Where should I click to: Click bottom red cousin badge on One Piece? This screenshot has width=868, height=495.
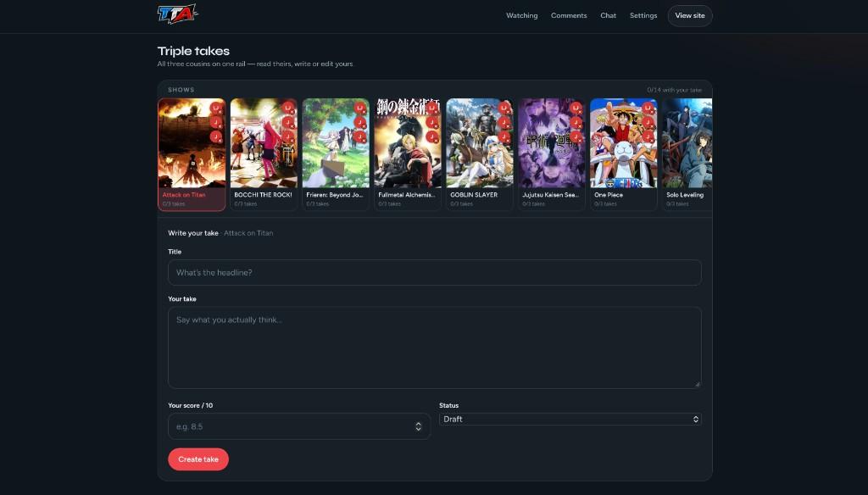648,136
